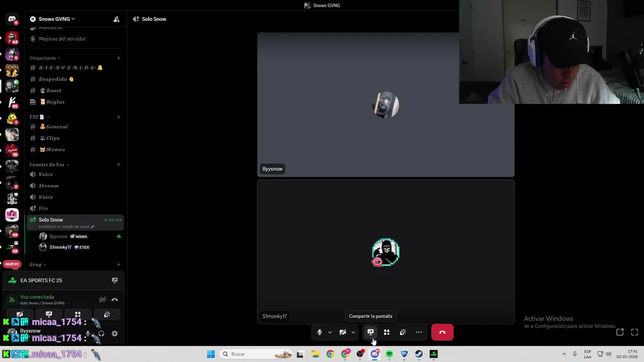
Task: Mute microphone in call controls
Action: click(x=319, y=332)
